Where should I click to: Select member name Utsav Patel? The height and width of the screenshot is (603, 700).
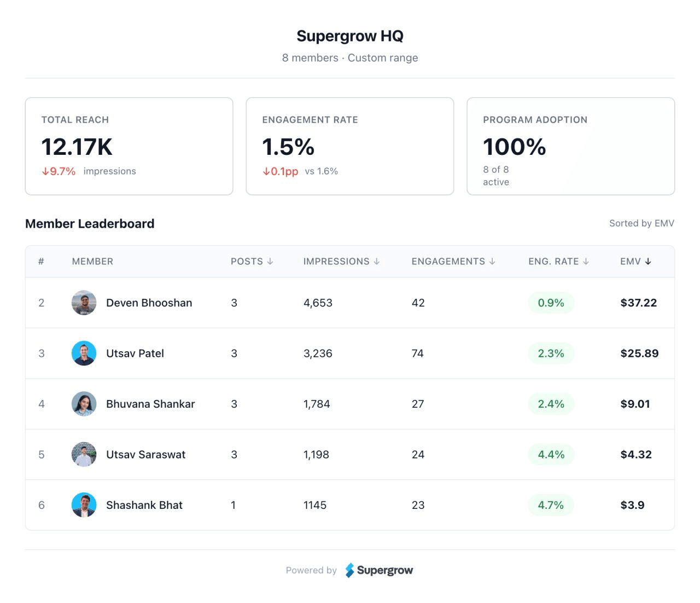(x=135, y=353)
